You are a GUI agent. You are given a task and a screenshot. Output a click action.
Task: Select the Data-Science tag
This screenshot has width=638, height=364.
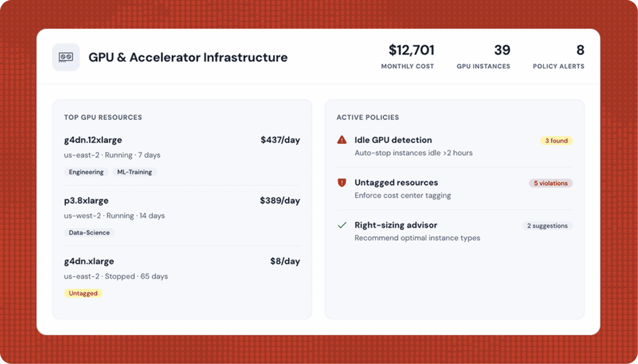[x=89, y=232]
